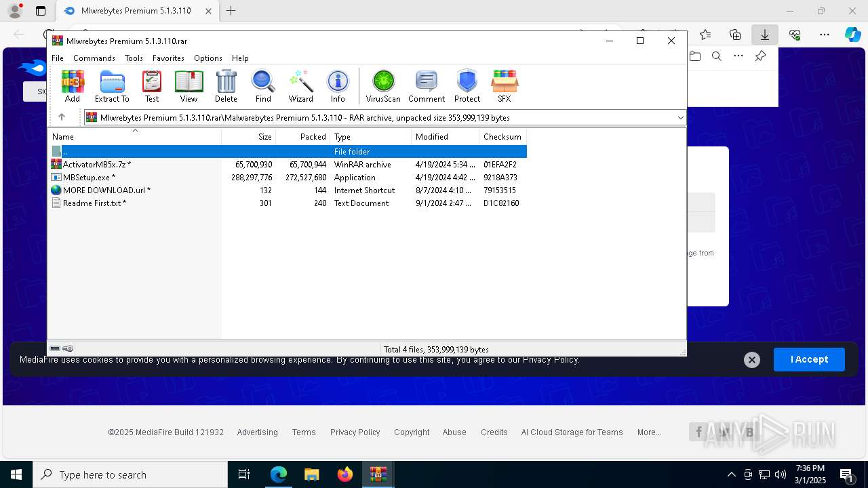The image size is (868, 488).
Task: Dismiss the cookie banner with X
Action: (x=752, y=360)
